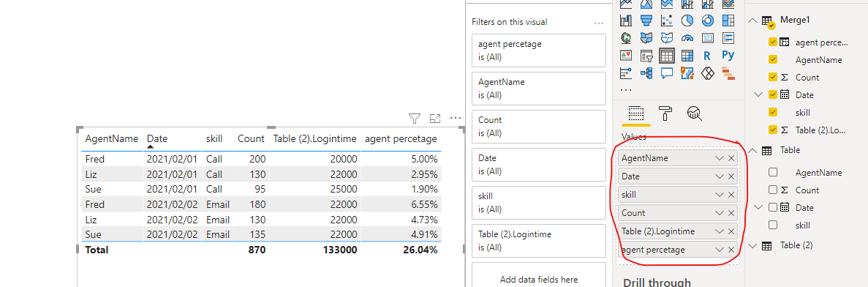Remove agent percetage from Values well
The height and width of the screenshot is (287, 868).
(x=731, y=250)
